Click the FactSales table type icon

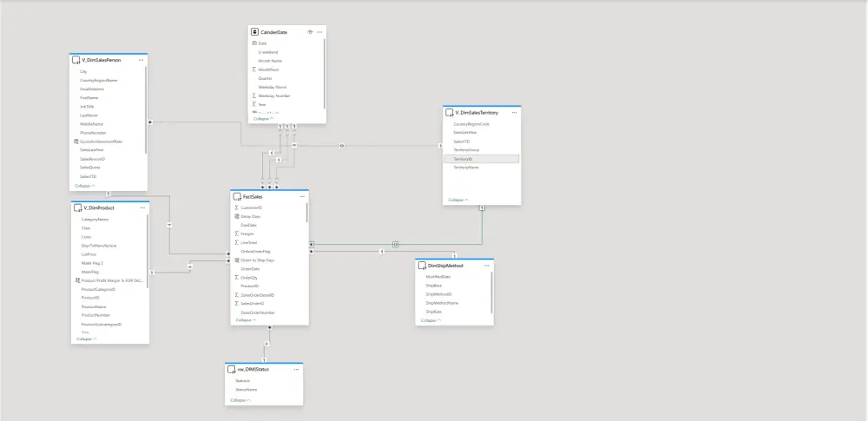pyautogui.click(x=238, y=197)
